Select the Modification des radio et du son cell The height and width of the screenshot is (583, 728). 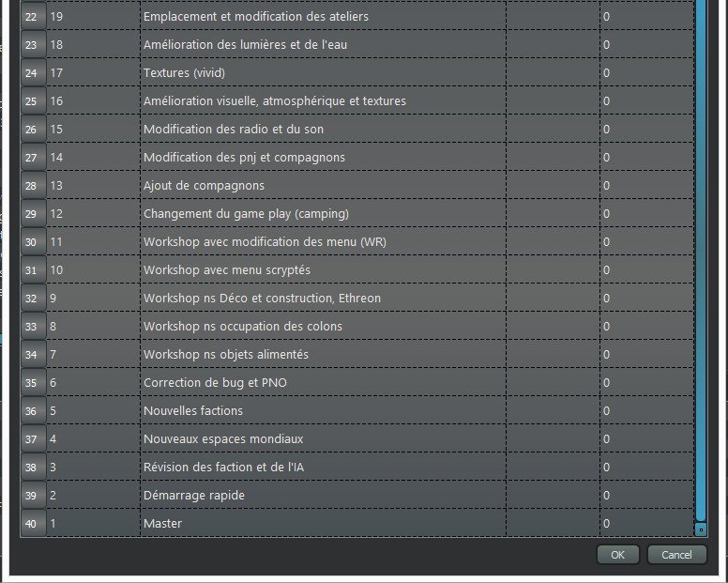pos(323,130)
